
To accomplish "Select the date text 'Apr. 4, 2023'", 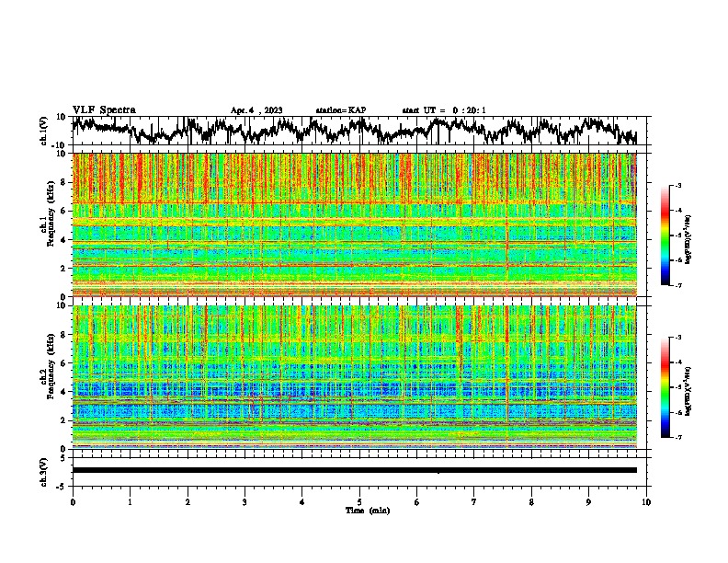I will point(256,110).
